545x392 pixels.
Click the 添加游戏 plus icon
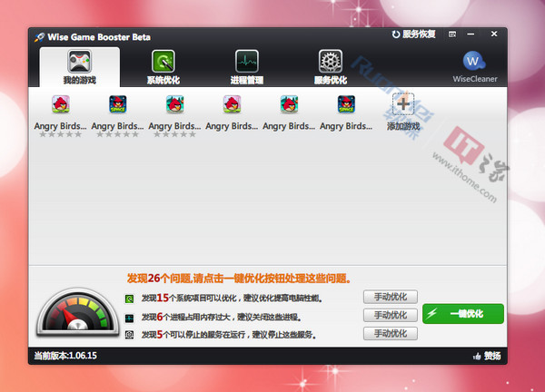tap(403, 104)
